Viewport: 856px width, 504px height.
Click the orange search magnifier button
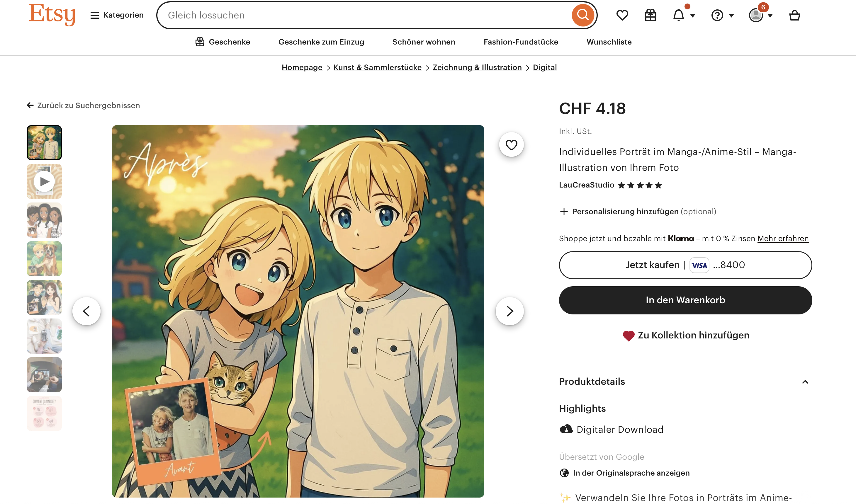pyautogui.click(x=582, y=15)
